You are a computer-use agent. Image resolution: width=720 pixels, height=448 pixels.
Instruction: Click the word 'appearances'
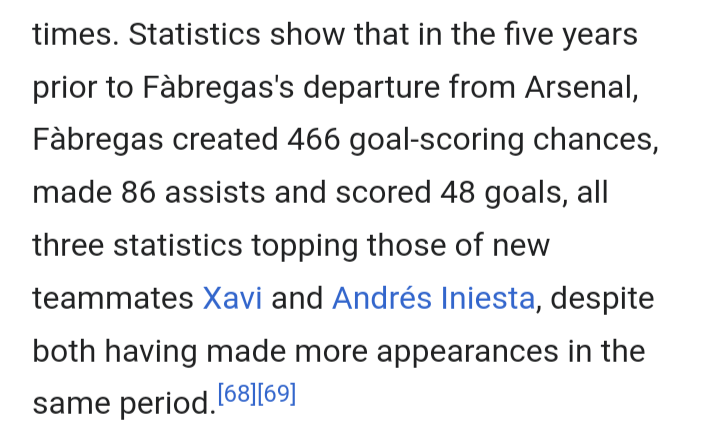467,351
